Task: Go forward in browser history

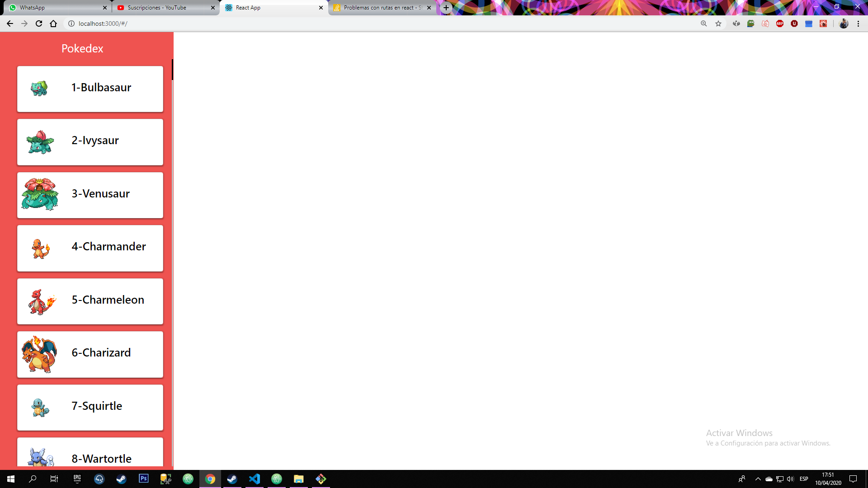Action: pyautogui.click(x=24, y=23)
